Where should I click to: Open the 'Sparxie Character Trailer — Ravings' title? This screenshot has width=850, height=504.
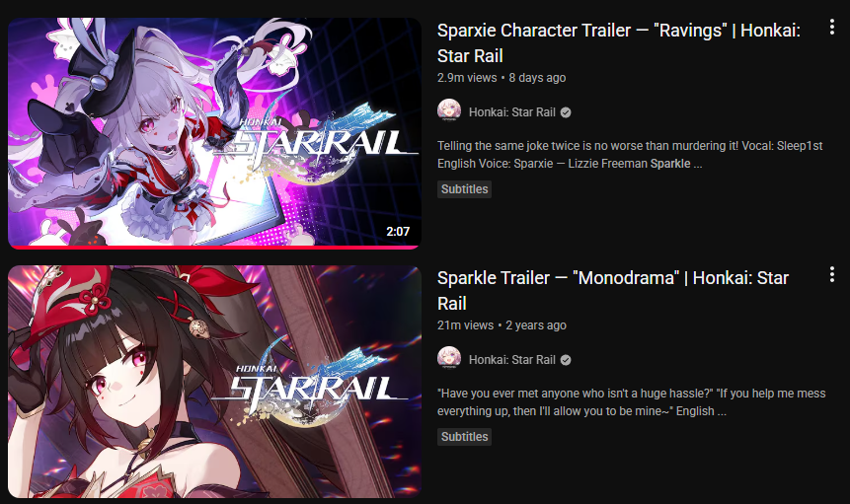619,42
